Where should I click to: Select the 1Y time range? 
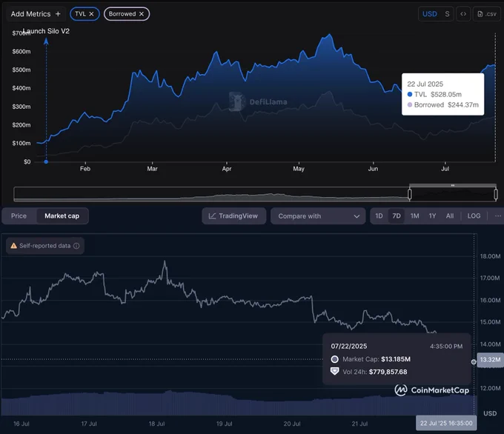pyautogui.click(x=432, y=216)
